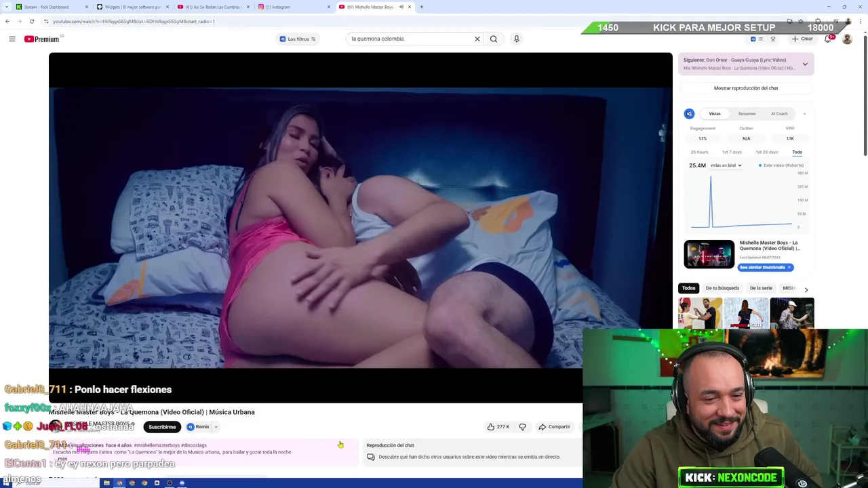This screenshot has height=488, width=868.
Task: Select the 1st 7 days range
Action: pos(732,152)
